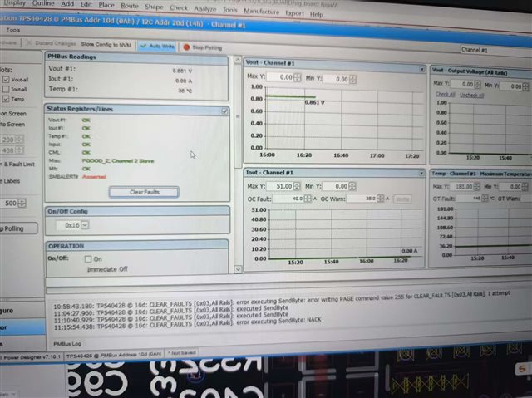Adjust the 400 value spinner in sidebar
Viewport: 532px width, 398px height.
[x=19, y=150]
